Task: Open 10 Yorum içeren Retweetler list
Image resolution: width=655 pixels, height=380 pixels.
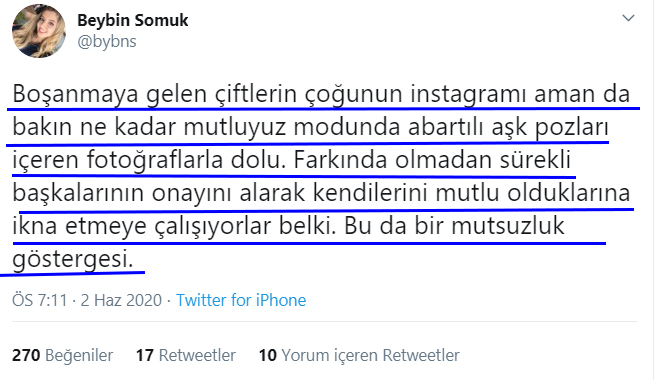Action: point(359,355)
